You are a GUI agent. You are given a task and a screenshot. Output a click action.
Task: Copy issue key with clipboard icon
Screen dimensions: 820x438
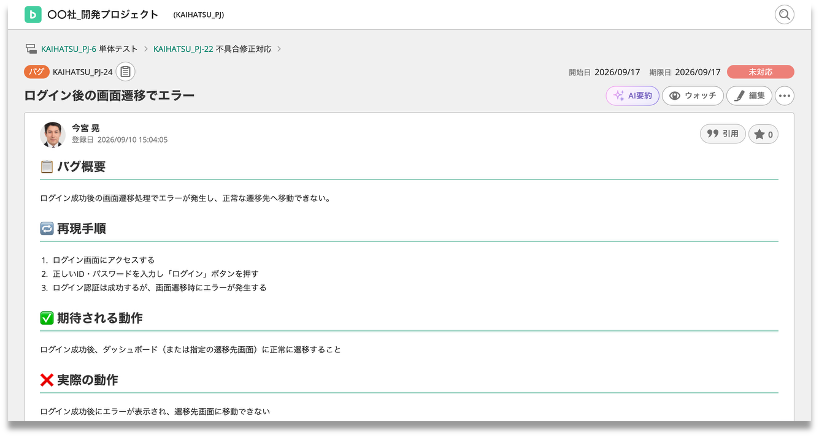[x=126, y=72]
